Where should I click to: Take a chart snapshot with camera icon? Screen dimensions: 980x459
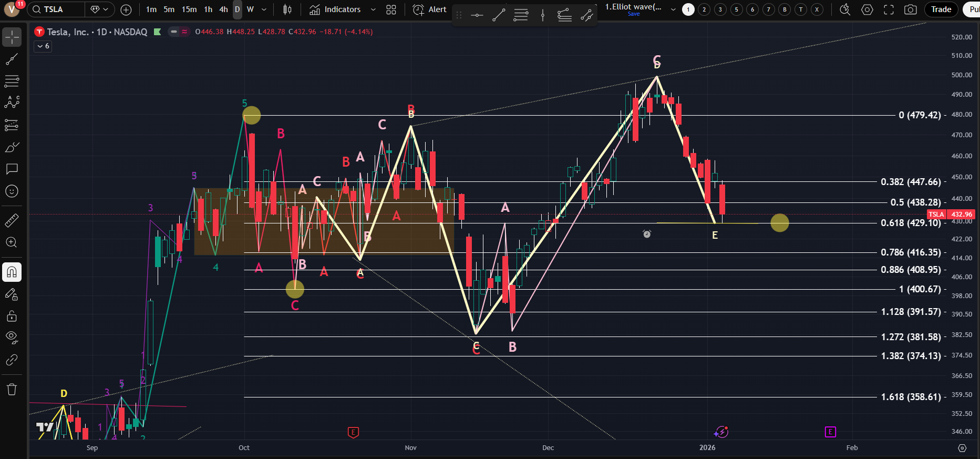(910, 9)
